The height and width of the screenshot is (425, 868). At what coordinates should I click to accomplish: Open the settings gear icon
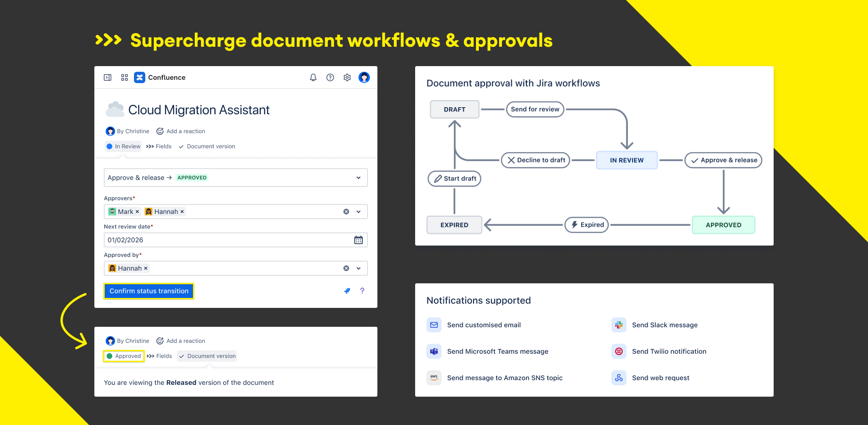347,77
